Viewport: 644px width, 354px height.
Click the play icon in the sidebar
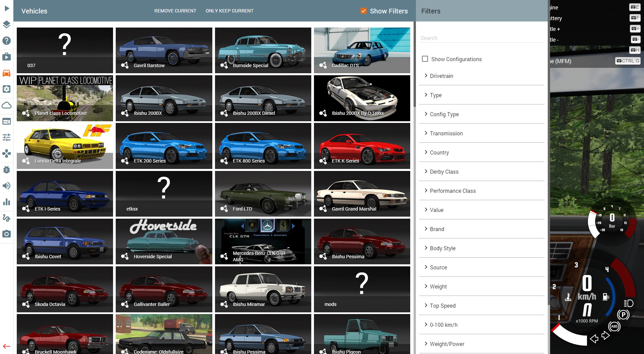pyautogui.click(x=7, y=8)
